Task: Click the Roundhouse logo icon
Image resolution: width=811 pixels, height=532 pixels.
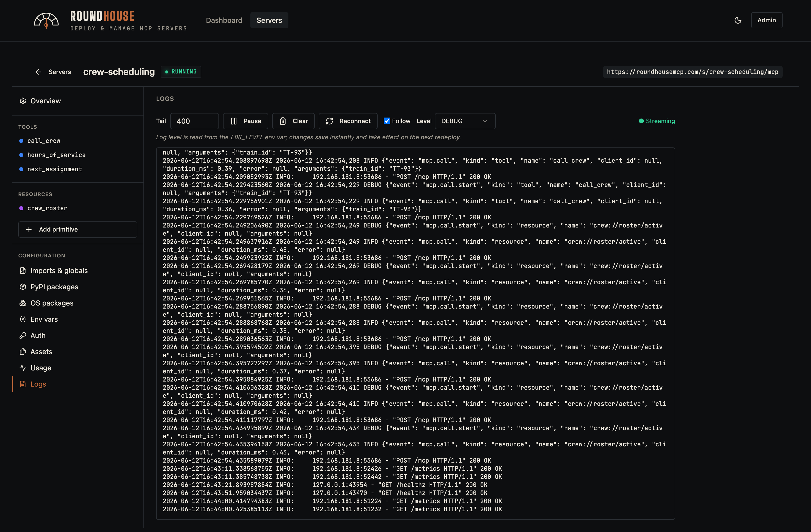Action: coord(46,21)
